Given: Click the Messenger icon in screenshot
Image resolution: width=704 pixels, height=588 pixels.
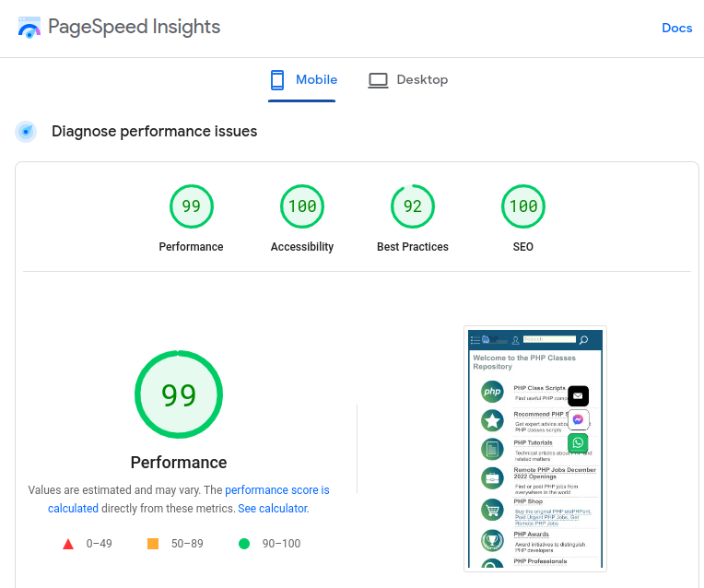Looking at the screenshot, I should (x=578, y=419).
